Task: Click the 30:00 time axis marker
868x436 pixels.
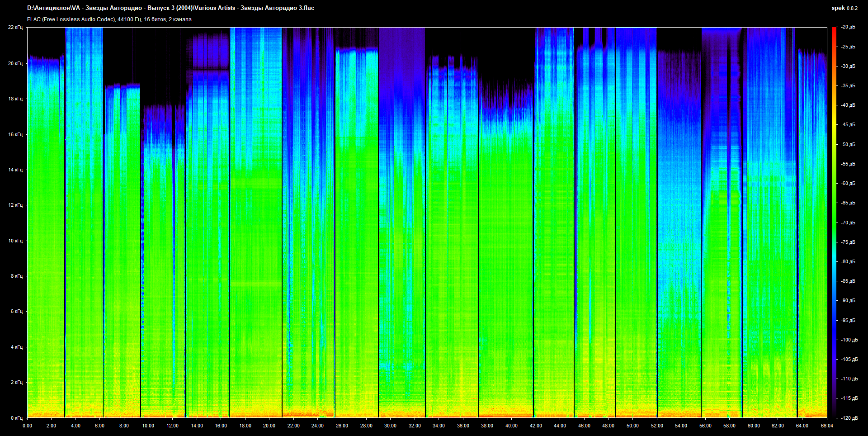Action: pyautogui.click(x=390, y=426)
